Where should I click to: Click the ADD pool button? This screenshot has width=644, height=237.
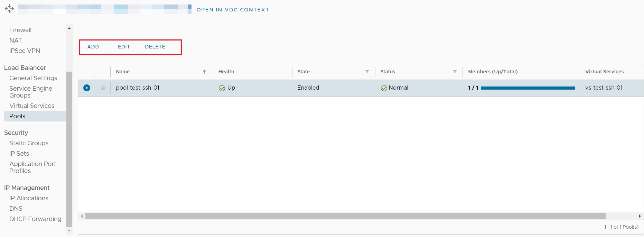93,47
